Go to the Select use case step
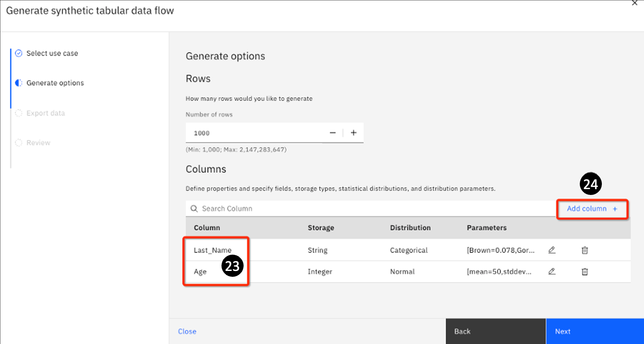The image size is (644, 344). pyautogui.click(x=52, y=53)
